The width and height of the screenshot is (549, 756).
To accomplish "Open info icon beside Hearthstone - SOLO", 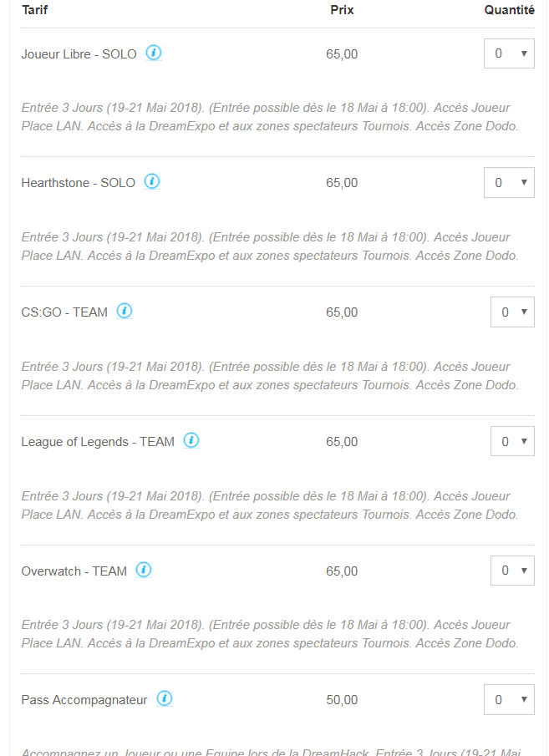I will [x=152, y=182].
